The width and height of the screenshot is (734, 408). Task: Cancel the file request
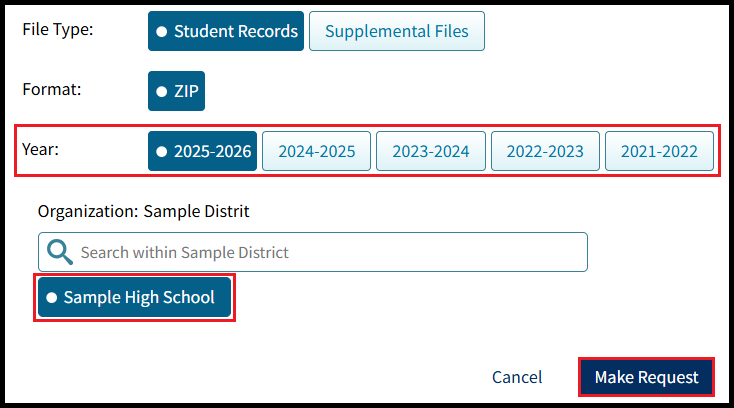coord(517,377)
